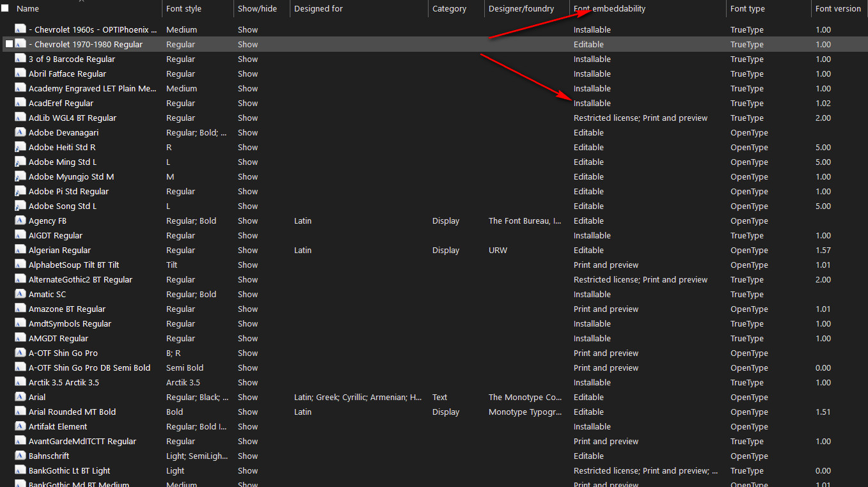Select the A-OTF Shin Go Pro font name
This screenshot has height=487, width=868.
click(63, 353)
